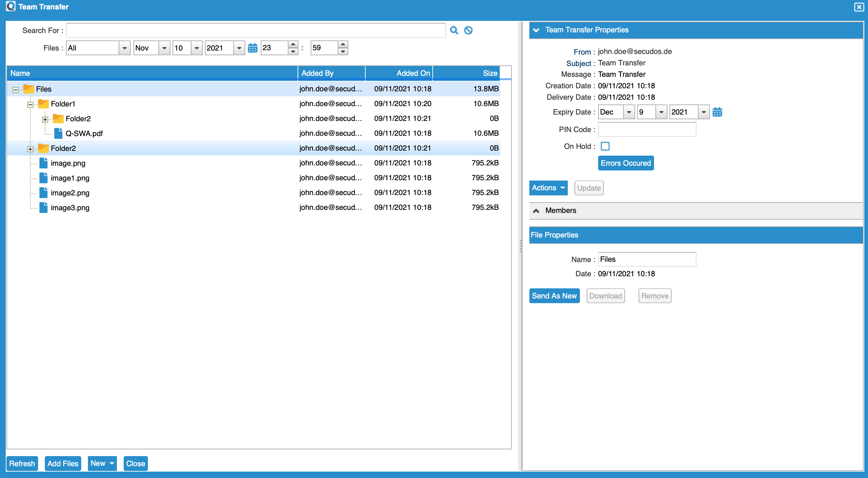Click the image2.png file icon

[43, 193]
